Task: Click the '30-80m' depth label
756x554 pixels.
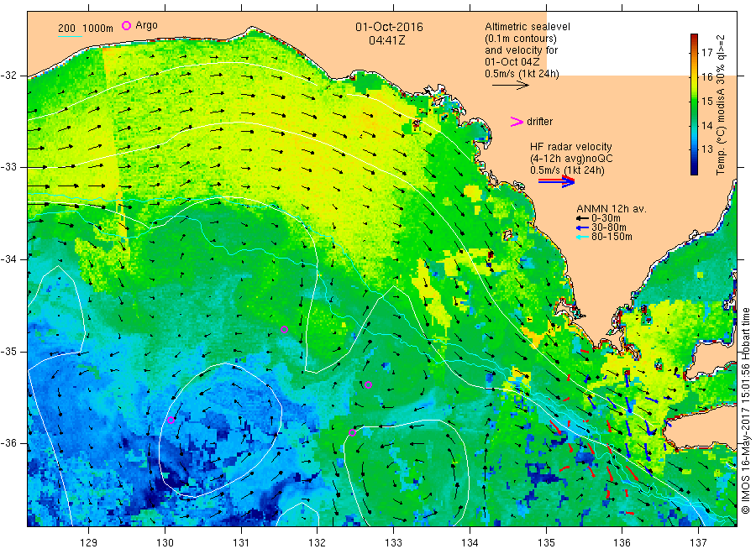Action: point(609,227)
